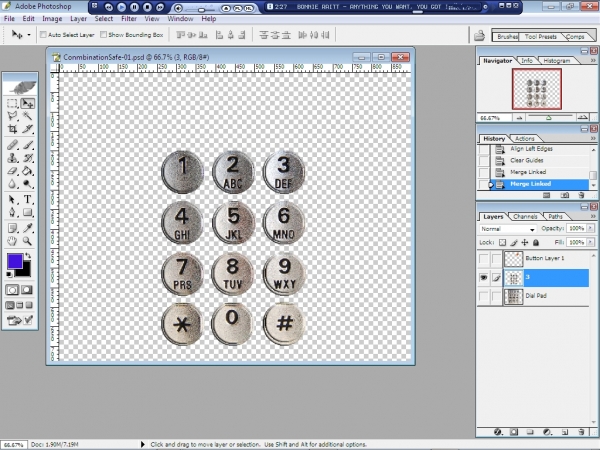Select the Clear Guides history state

click(x=527, y=160)
